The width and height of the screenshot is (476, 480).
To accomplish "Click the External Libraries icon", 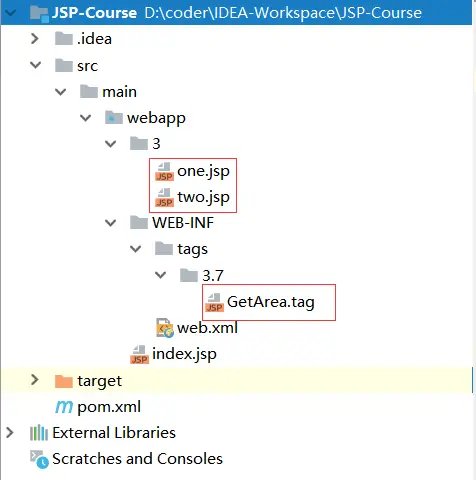I will coord(39,433).
